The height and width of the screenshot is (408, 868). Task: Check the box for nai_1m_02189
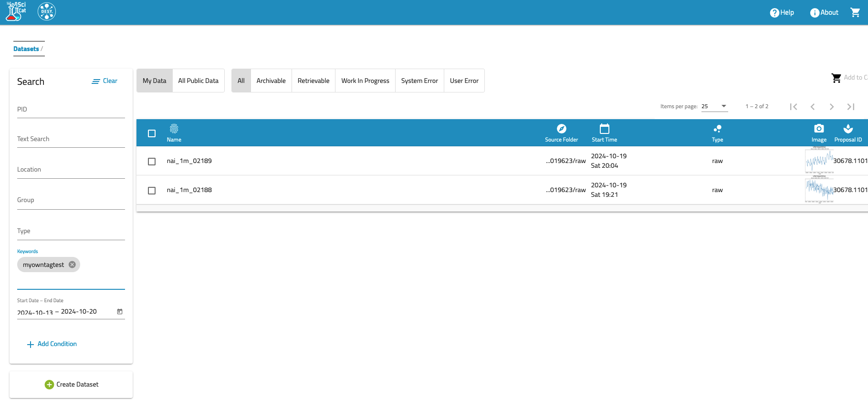click(152, 162)
